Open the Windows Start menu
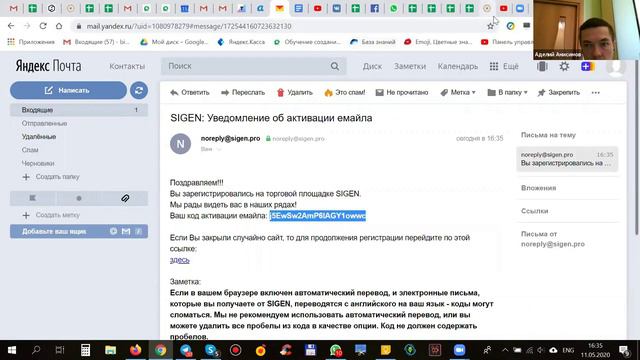This screenshot has width=640, height=360. click(x=12, y=350)
